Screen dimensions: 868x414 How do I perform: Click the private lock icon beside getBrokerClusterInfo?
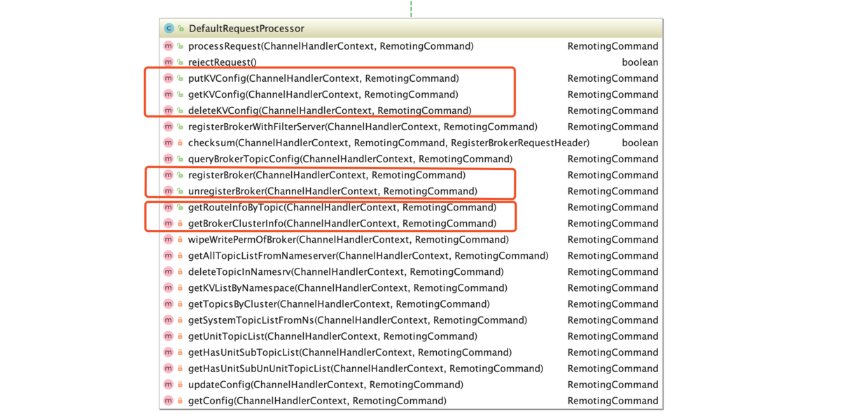tap(180, 223)
